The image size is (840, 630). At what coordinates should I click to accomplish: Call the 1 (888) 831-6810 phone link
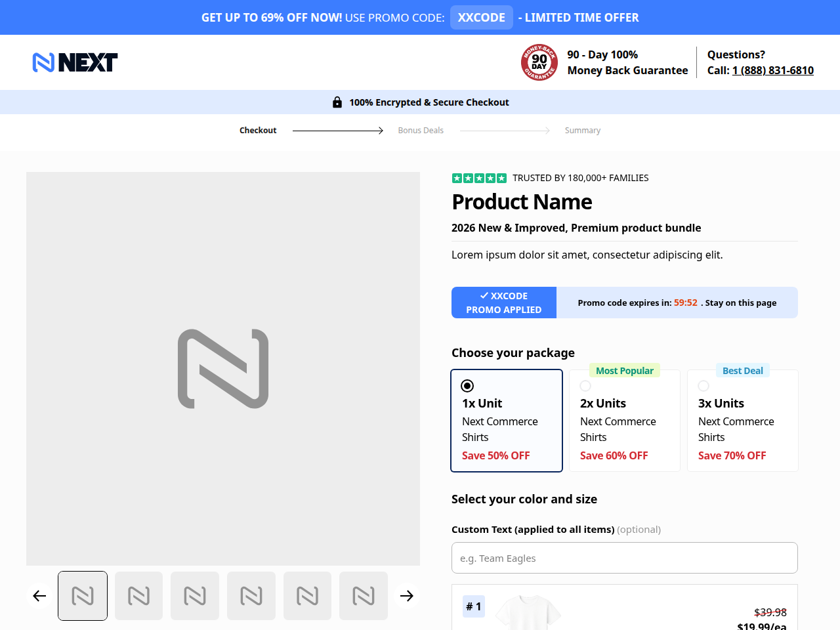click(x=773, y=70)
